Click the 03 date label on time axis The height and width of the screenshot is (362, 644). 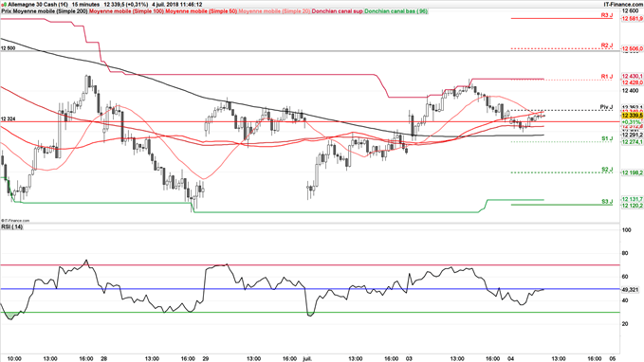click(409, 359)
